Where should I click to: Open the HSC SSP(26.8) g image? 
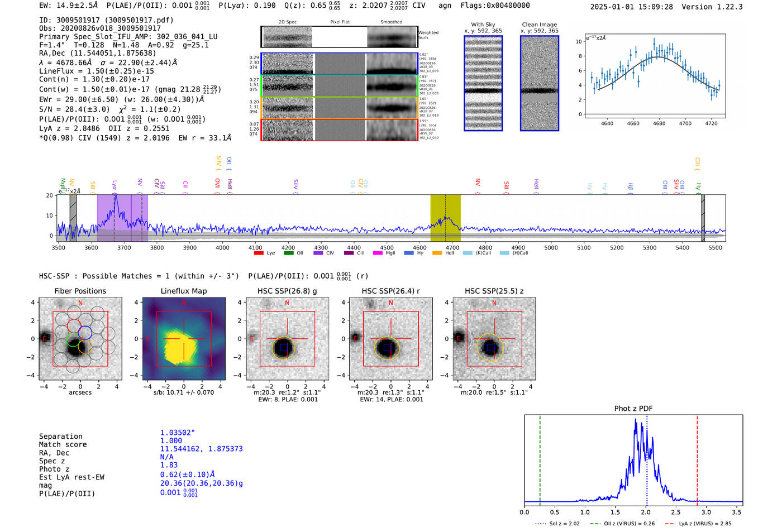[287, 339]
